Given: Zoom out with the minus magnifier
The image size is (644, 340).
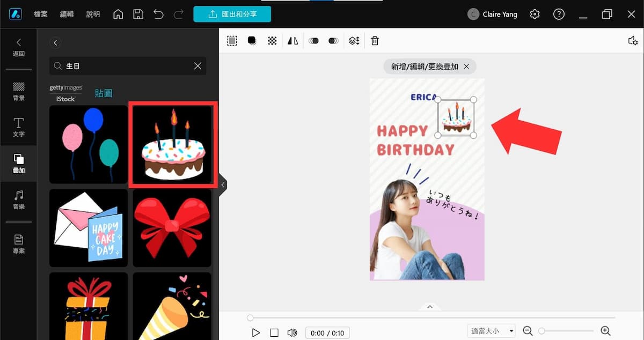Looking at the screenshot, I should pos(528,331).
